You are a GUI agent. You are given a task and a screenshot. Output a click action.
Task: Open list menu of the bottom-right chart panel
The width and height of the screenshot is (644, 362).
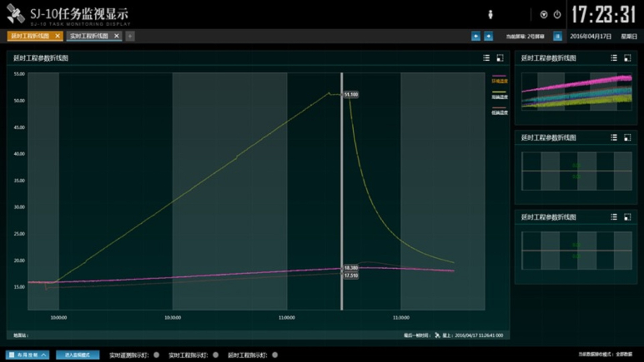point(614,217)
